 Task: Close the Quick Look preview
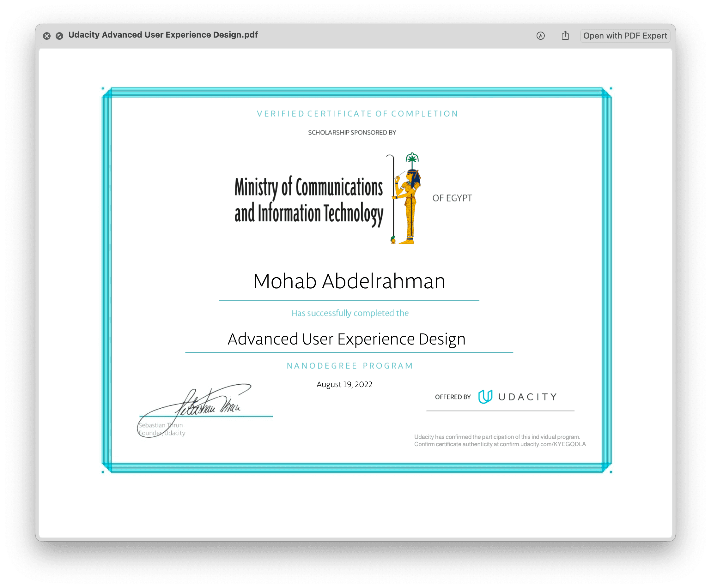click(47, 36)
